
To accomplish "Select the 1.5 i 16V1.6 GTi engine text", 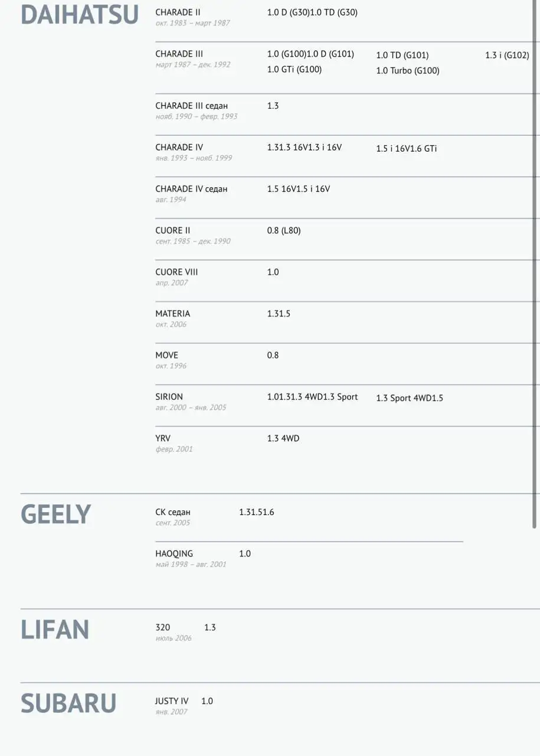I will pos(406,149).
